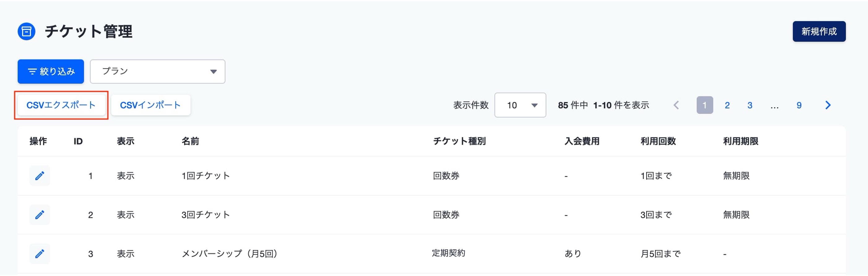Click the ID column header
Viewport: 868px width, 276px height.
(x=78, y=141)
